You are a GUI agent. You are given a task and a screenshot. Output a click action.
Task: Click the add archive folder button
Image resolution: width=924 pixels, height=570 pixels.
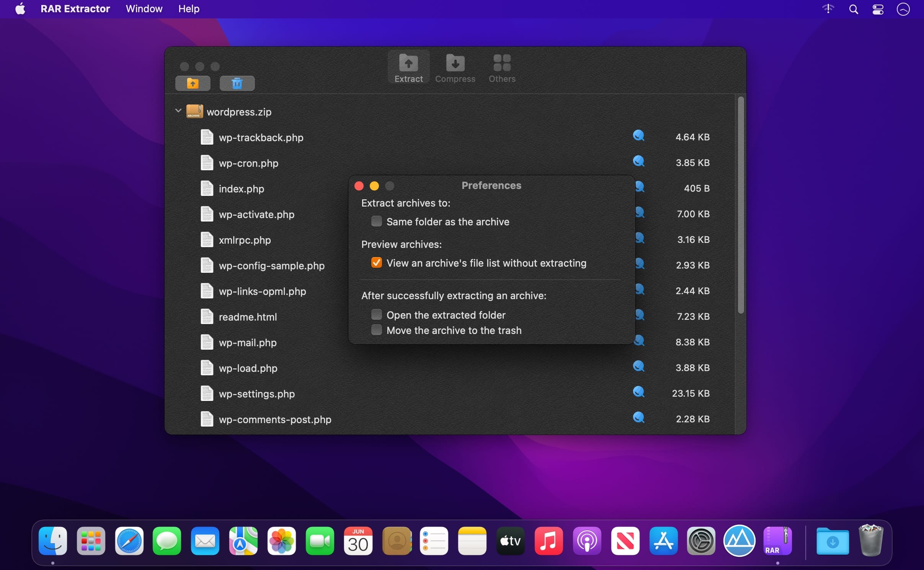click(x=193, y=83)
